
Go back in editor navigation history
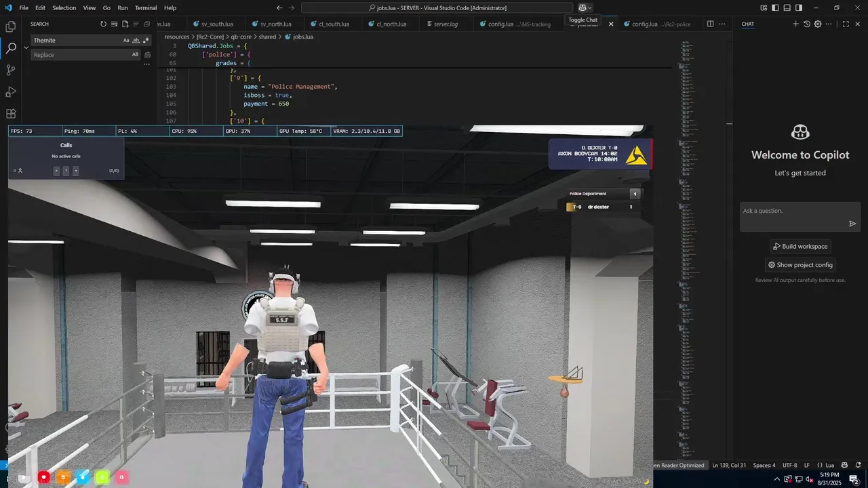[279, 7]
